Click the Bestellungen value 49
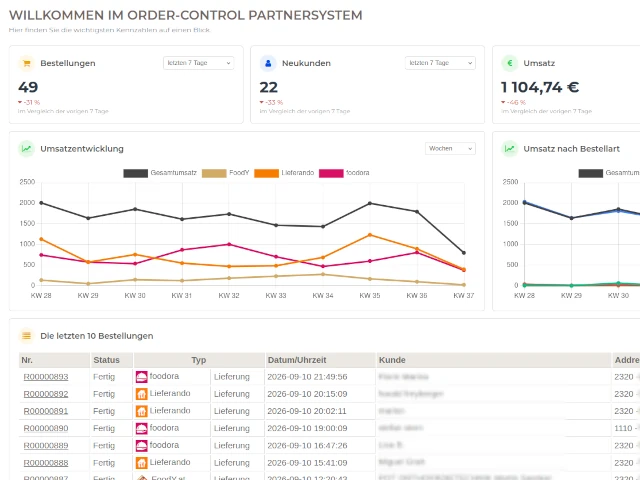This screenshot has width=640, height=480. pyautogui.click(x=28, y=87)
